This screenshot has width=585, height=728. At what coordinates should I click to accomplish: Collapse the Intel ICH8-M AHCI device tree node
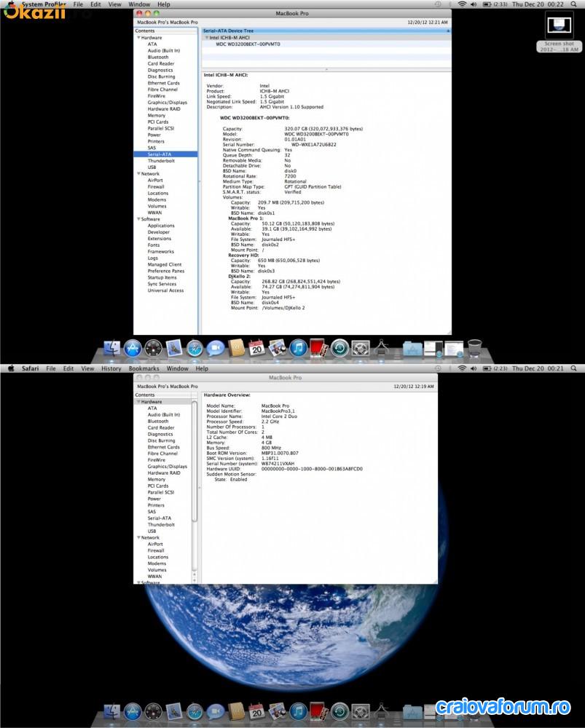[207, 38]
